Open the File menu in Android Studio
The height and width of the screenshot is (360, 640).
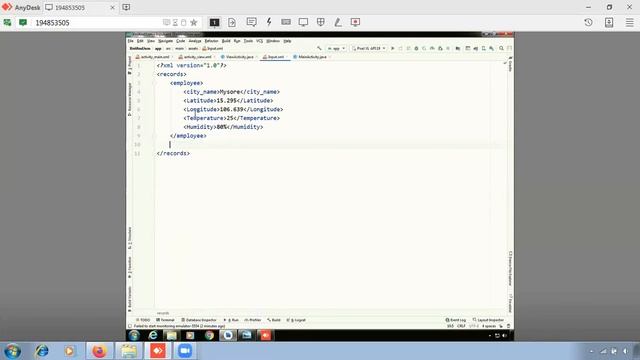point(131,41)
